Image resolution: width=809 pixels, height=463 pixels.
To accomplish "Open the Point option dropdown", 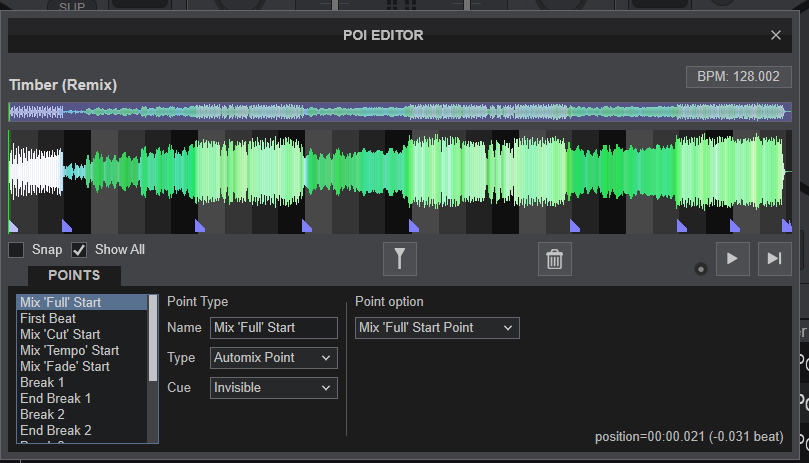I will click(x=437, y=327).
